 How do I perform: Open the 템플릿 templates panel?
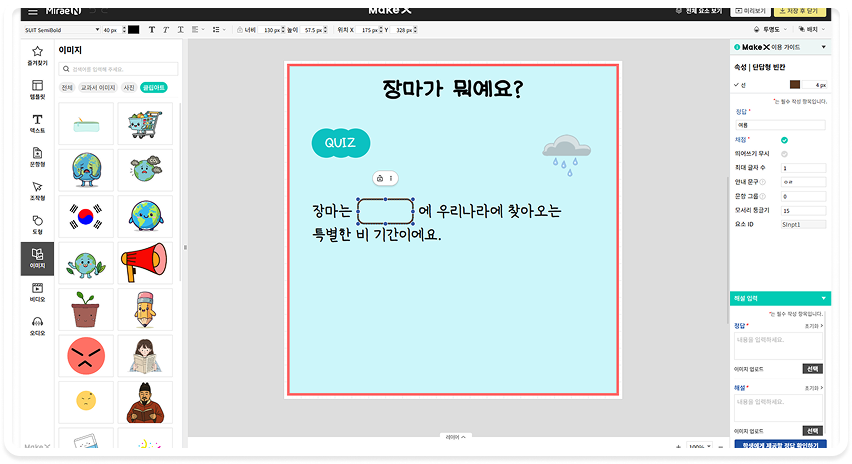(x=37, y=90)
